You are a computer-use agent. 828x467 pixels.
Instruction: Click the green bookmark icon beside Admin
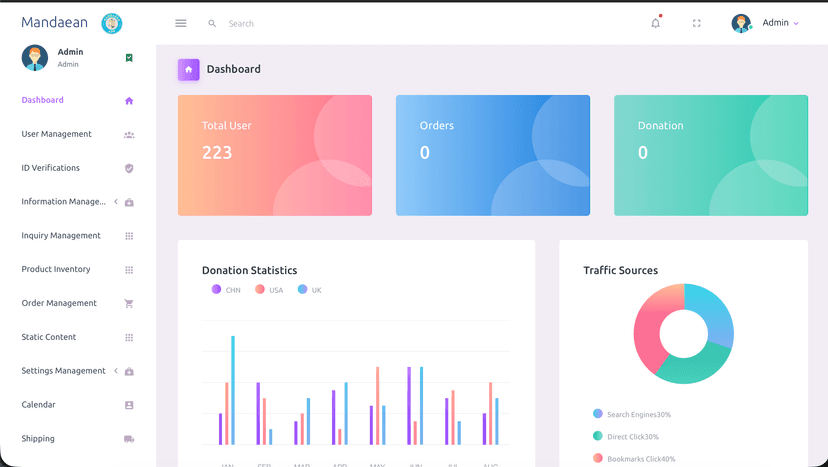pos(129,58)
